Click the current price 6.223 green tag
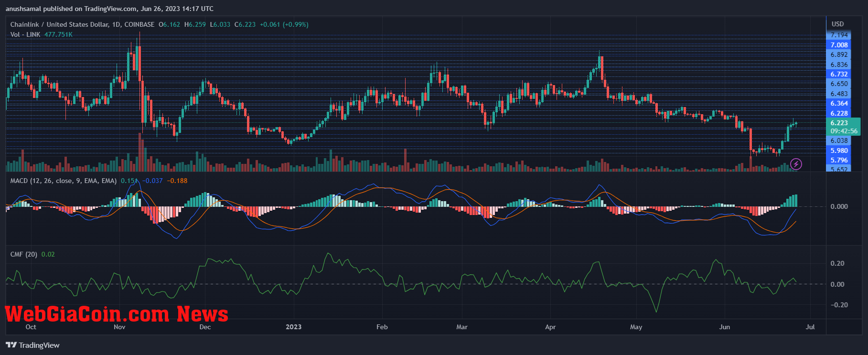868x355 pixels. 839,123
